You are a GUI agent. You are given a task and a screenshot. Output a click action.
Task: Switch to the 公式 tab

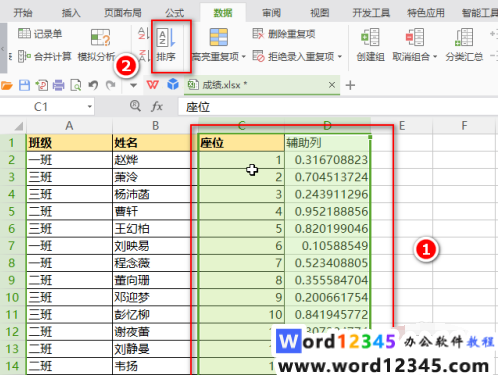tap(174, 13)
